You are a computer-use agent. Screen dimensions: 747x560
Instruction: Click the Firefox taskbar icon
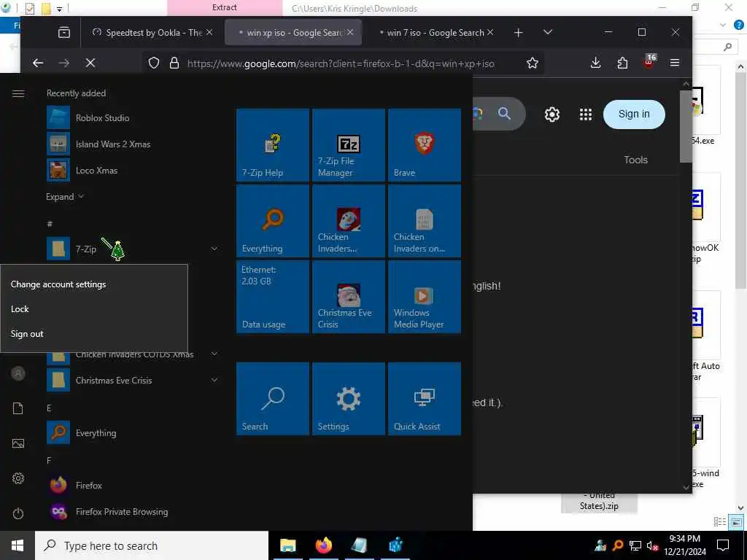click(x=323, y=545)
